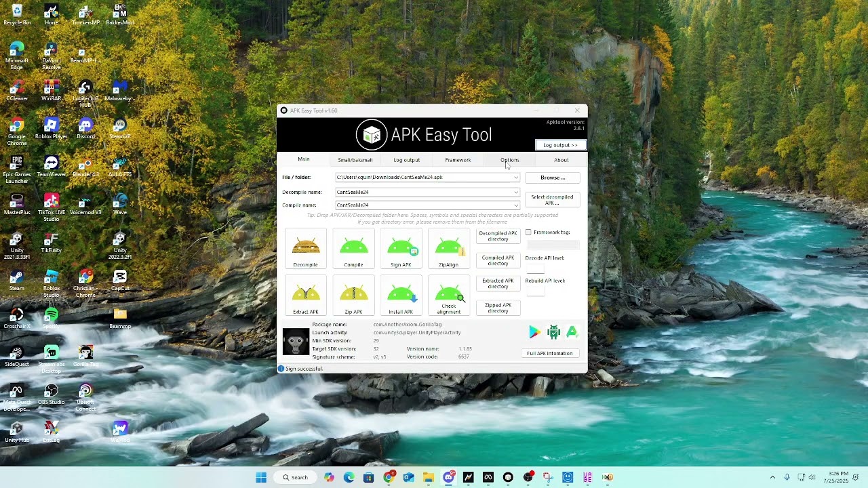The width and height of the screenshot is (868, 488).
Task: Run ZipAlign with its android icon
Action: tap(448, 249)
